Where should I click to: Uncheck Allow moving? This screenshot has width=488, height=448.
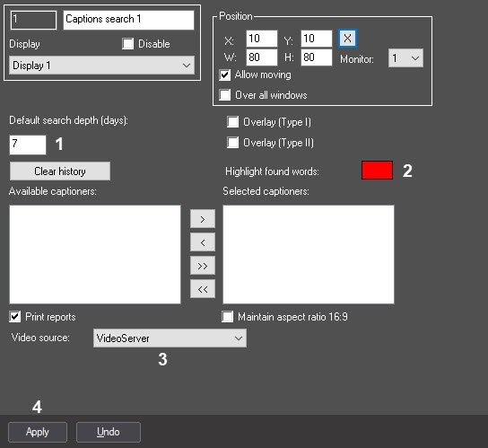(224, 75)
